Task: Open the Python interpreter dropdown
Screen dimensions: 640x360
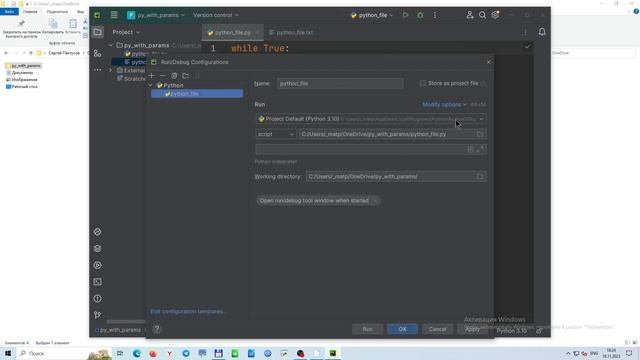Action: click(x=371, y=119)
